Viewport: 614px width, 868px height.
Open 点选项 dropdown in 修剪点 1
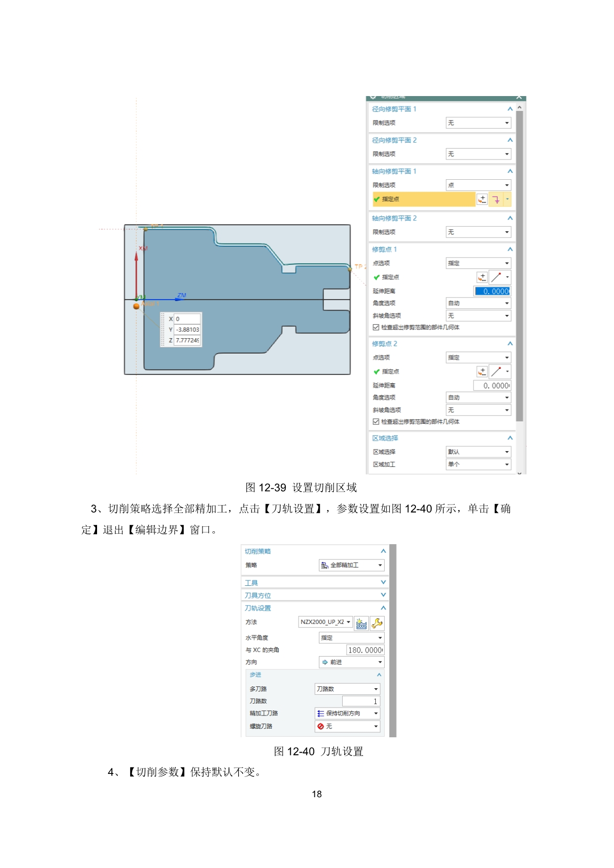point(478,263)
